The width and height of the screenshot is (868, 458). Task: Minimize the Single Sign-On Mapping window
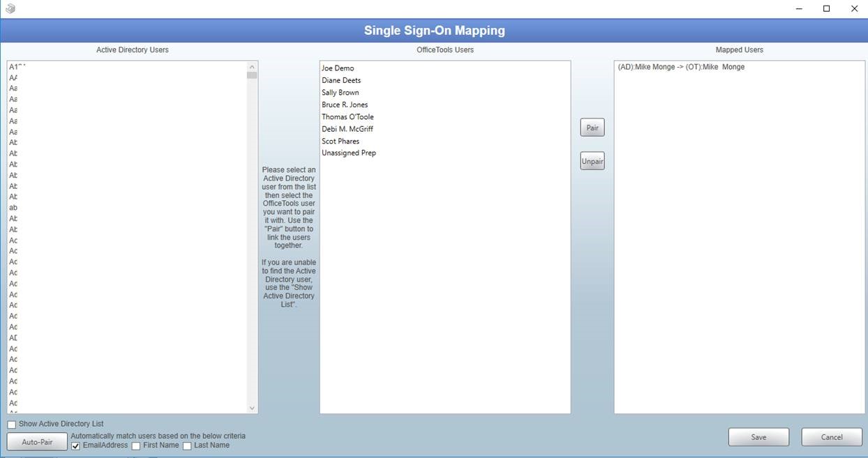[x=799, y=8]
